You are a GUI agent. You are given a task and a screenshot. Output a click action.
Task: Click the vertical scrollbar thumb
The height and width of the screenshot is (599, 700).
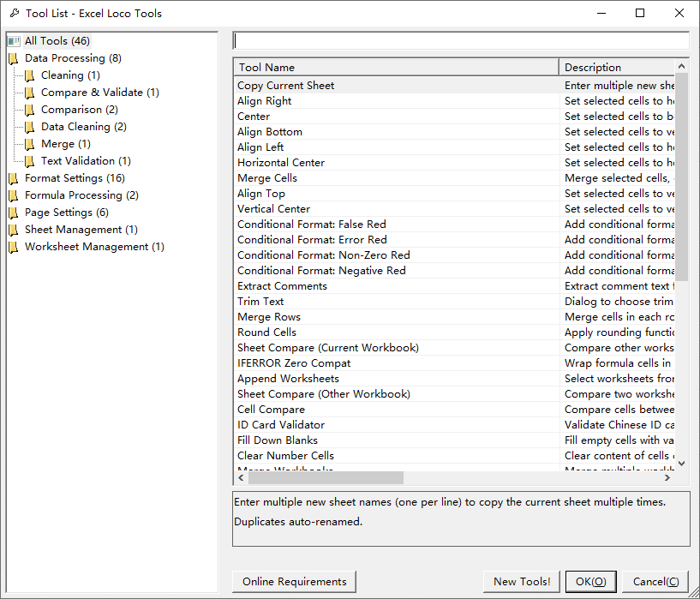681,177
